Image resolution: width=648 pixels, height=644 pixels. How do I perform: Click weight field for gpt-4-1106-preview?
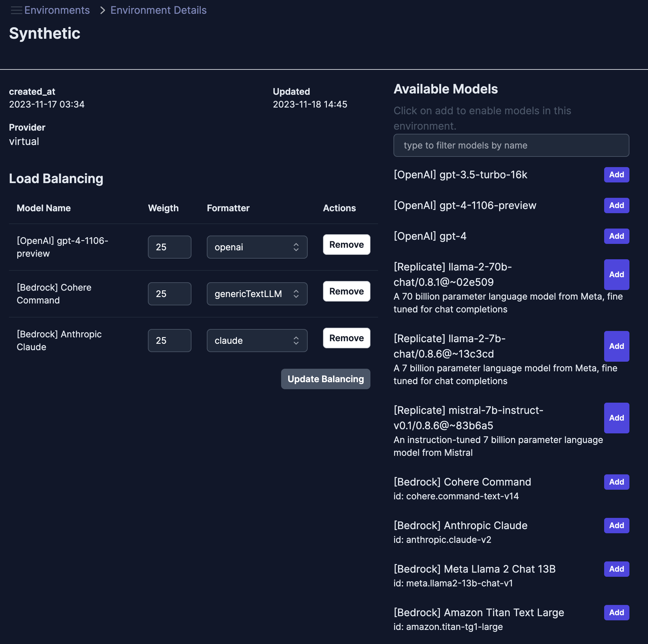(x=169, y=247)
